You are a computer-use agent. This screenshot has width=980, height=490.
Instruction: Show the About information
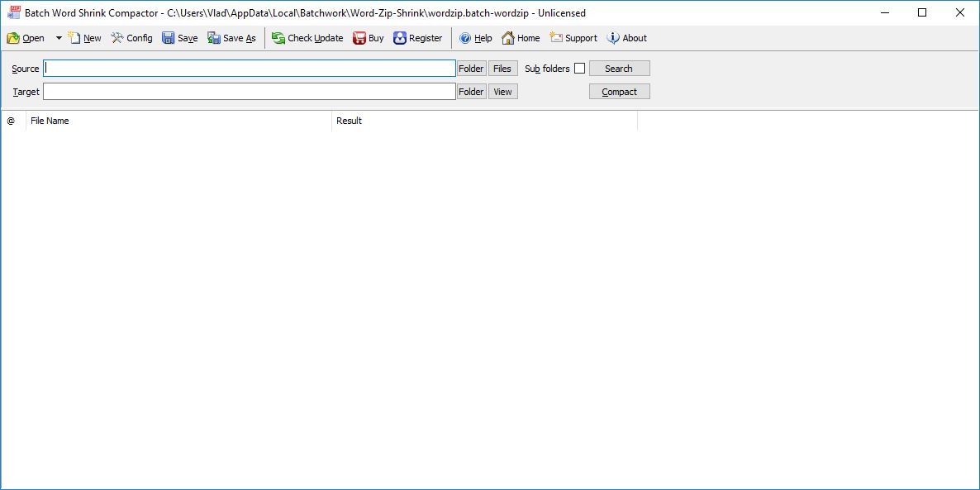tap(627, 38)
